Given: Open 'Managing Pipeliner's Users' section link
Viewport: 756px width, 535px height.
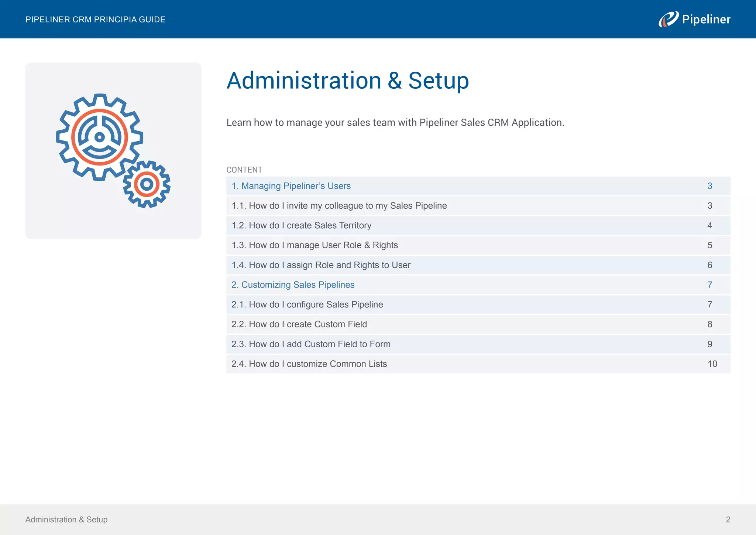Looking at the screenshot, I should tap(291, 186).
